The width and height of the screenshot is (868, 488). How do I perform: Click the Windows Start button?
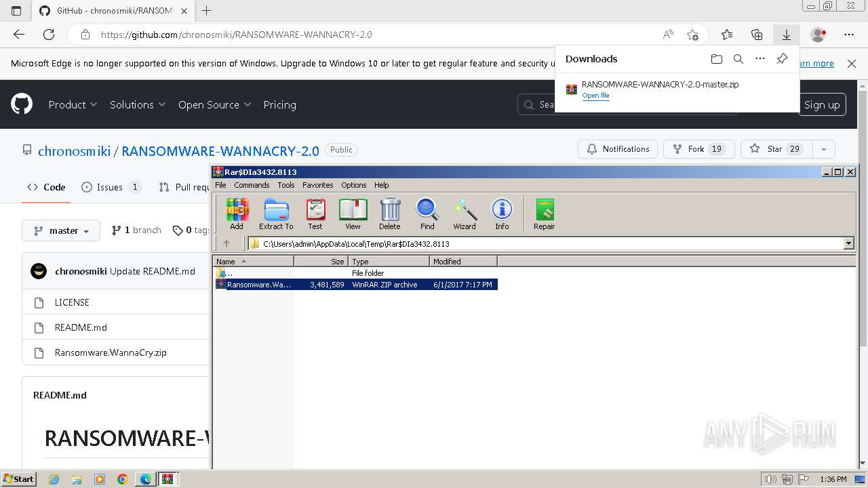[x=18, y=479]
